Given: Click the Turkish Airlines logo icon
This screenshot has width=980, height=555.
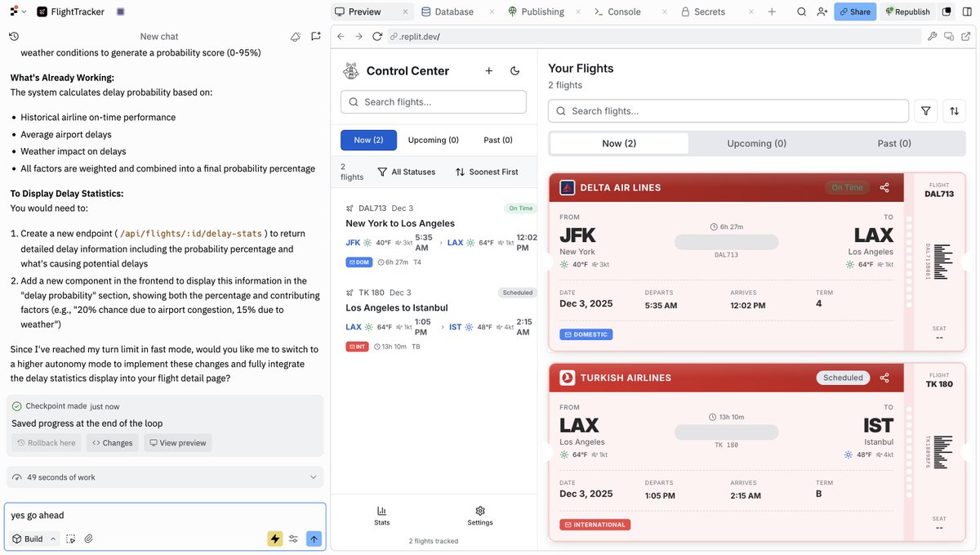Looking at the screenshot, I should [x=568, y=378].
